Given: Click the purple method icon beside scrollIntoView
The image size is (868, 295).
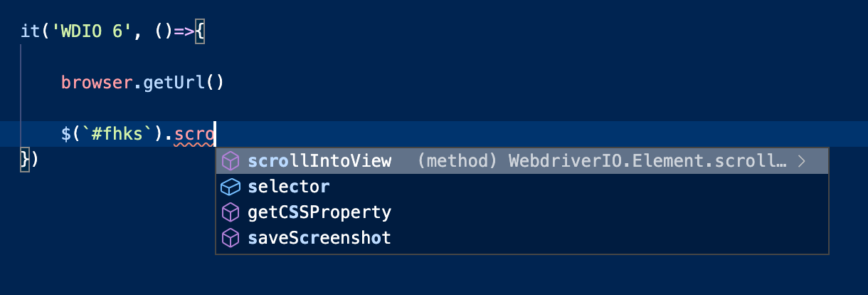Looking at the screenshot, I should point(230,161).
